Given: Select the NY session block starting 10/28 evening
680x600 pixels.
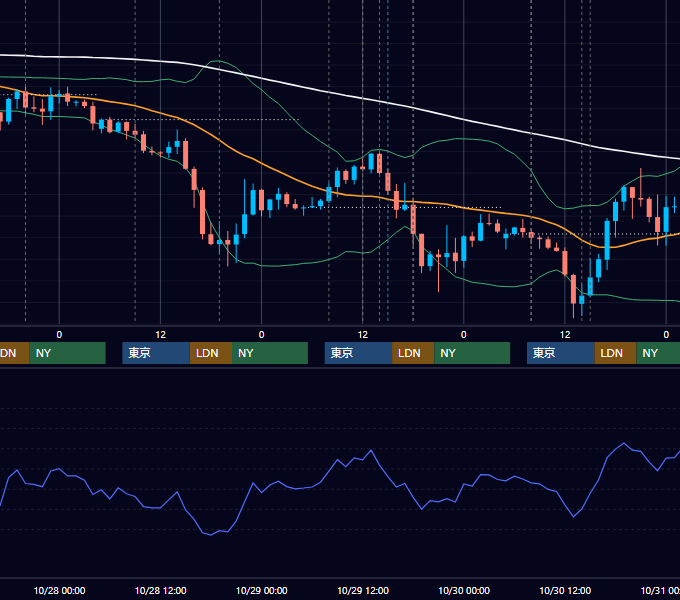Looking at the screenshot, I should (270, 353).
